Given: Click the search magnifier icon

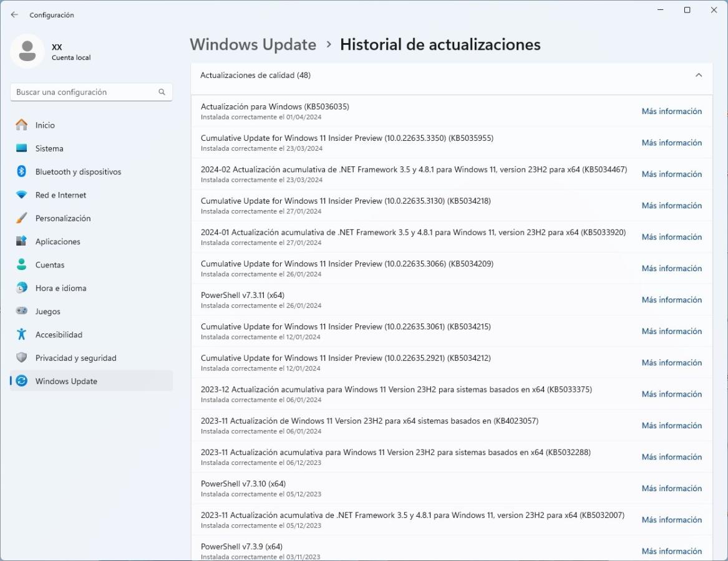Looking at the screenshot, I should pos(162,92).
